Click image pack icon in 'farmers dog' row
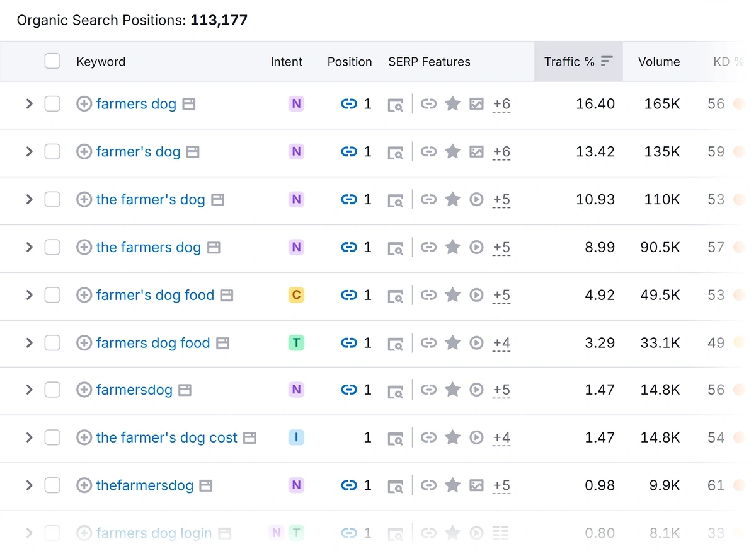Viewport: 756px width, 556px height. click(x=477, y=104)
